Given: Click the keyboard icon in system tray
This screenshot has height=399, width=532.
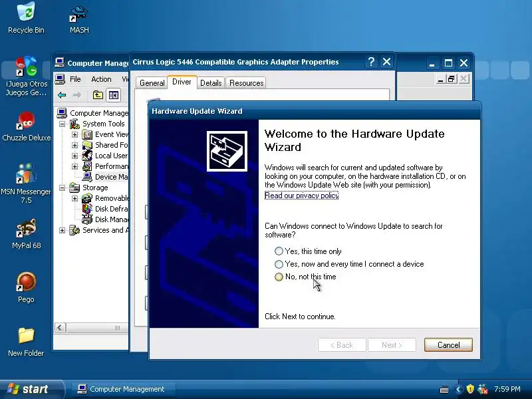Looking at the screenshot, I should (444, 390).
